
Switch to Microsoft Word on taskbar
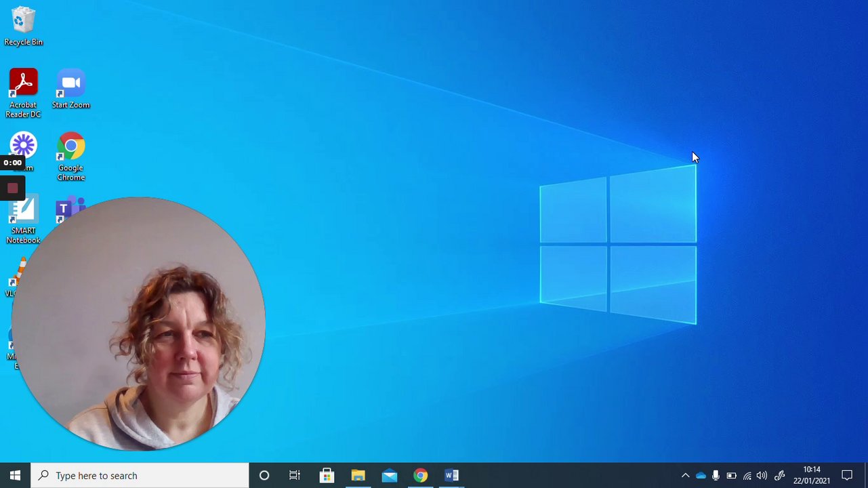[x=451, y=475]
